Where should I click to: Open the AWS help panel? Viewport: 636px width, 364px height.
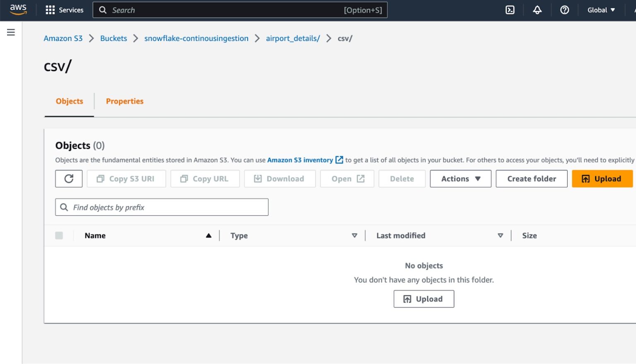point(565,10)
